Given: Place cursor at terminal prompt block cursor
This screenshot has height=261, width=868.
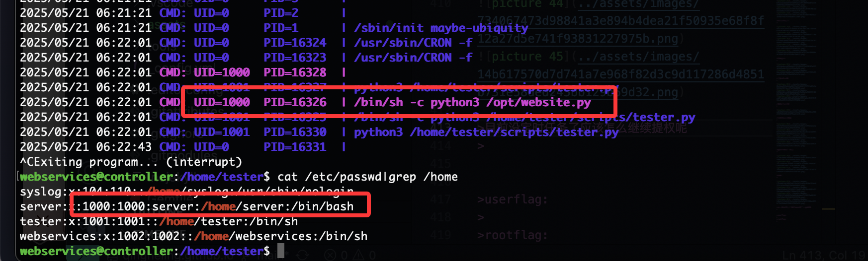Looking at the screenshot, I should tap(281, 251).
